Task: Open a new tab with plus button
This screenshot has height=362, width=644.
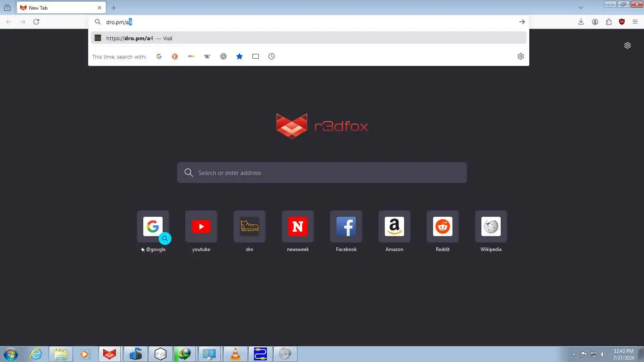Action: 114,8
